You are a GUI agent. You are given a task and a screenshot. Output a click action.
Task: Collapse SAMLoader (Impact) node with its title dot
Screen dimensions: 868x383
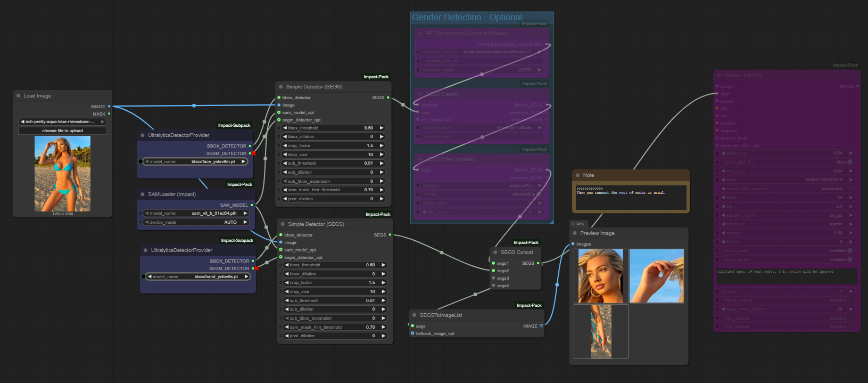pos(143,194)
